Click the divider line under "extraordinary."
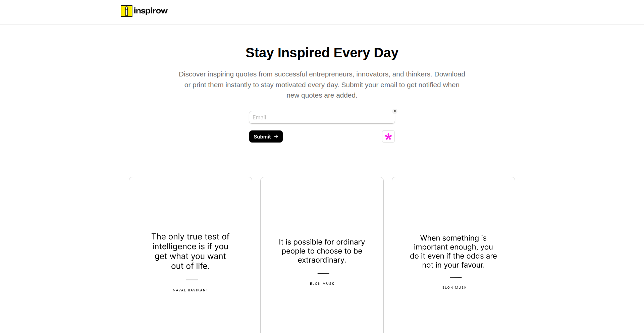The width and height of the screenshot is (644, 333). (x=323, y=274)
